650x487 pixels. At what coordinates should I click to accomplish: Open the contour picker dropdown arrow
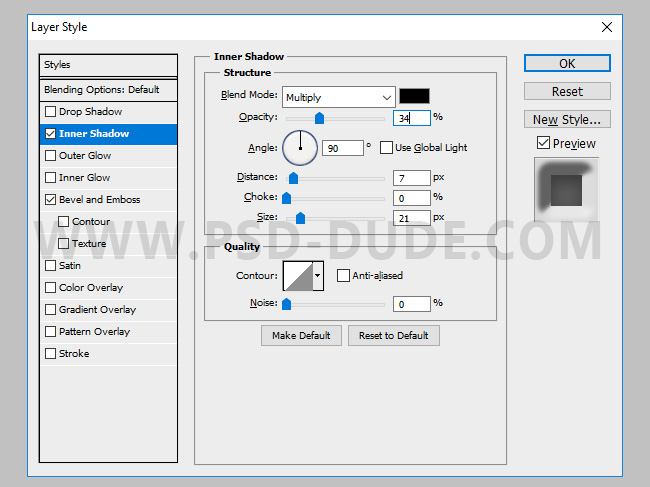coord(318,275)
